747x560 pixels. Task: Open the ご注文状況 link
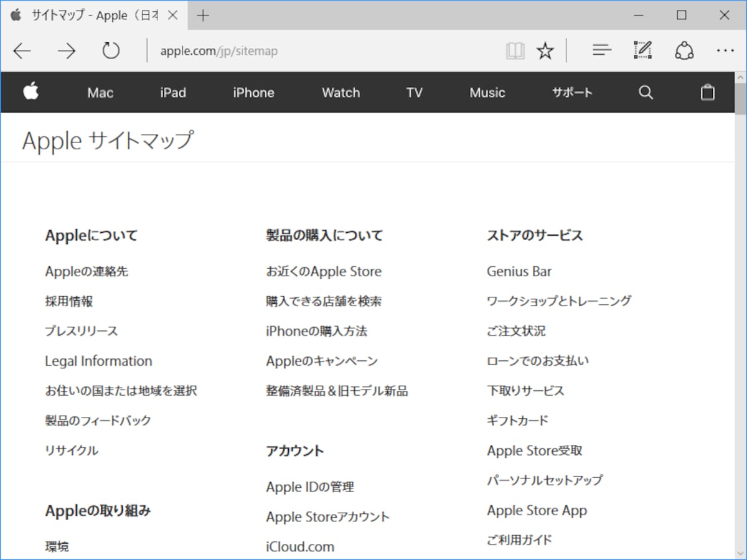coord(516,331)
